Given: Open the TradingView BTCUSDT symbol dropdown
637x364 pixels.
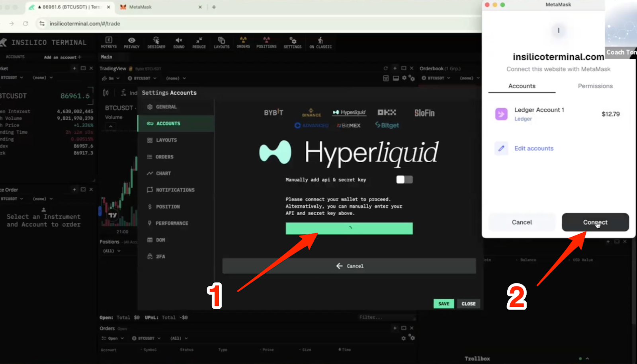Looking at the screenshot, I should tap(142, 78).
